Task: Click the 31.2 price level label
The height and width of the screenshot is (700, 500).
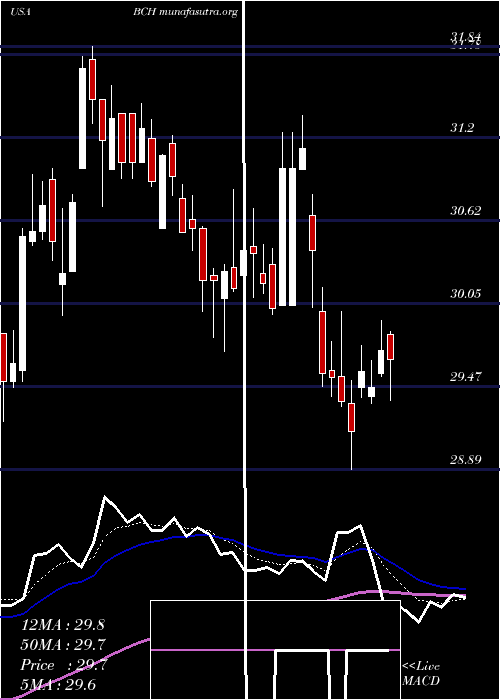Action: 468,129
